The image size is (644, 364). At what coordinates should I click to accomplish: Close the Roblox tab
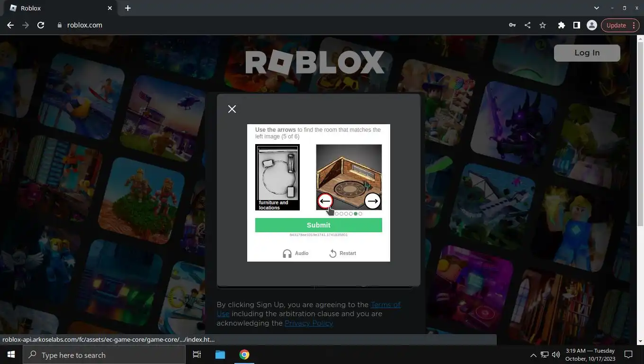click(x=110, y=8)
